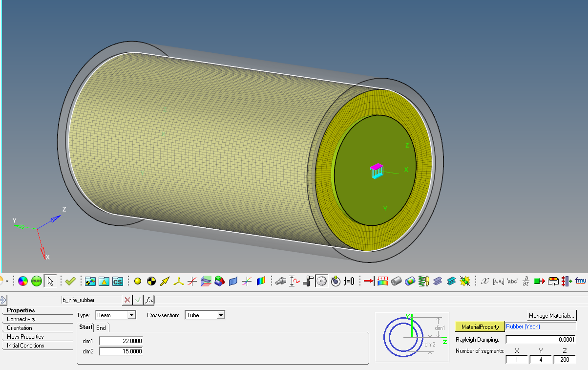This screenshot has width=588, height=370.
Task: Click the Z segments field
Action: click(565, 360)
